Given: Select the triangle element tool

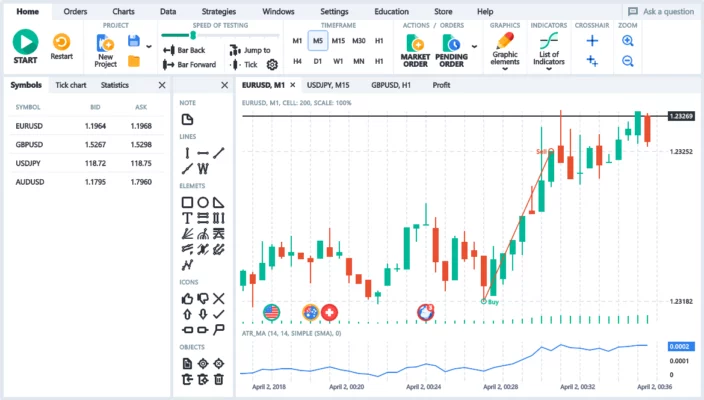Looking at the screenshot, I should pyautogui.click(x=219, y=202).
